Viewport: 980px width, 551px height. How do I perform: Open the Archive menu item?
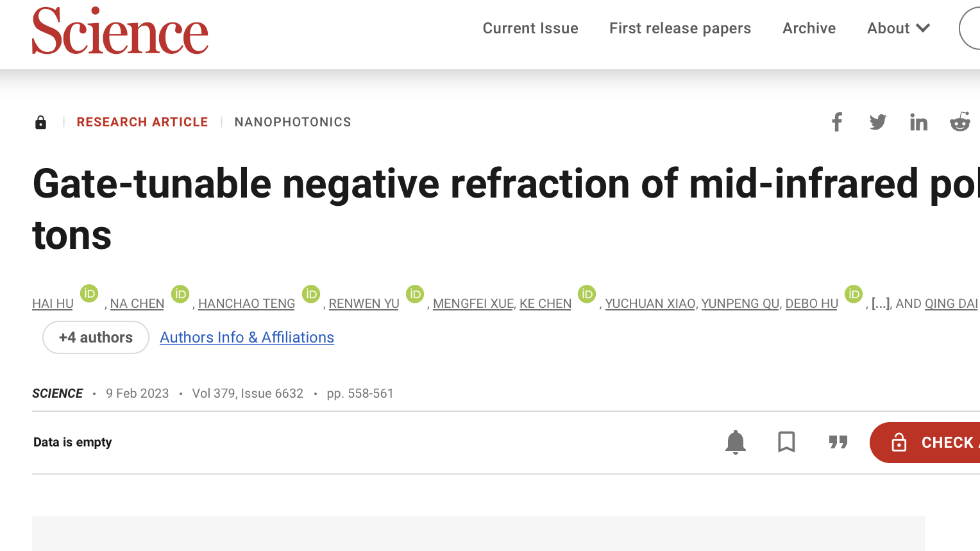(809, 28)
